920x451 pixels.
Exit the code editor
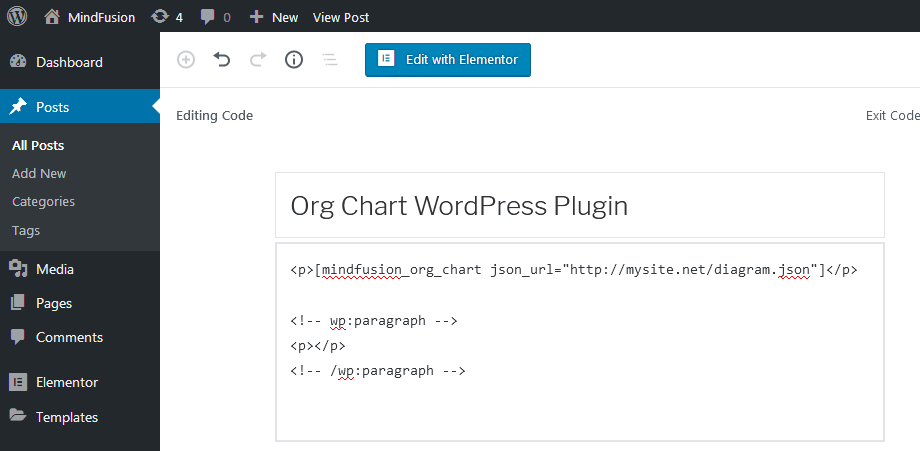[891, 116]
